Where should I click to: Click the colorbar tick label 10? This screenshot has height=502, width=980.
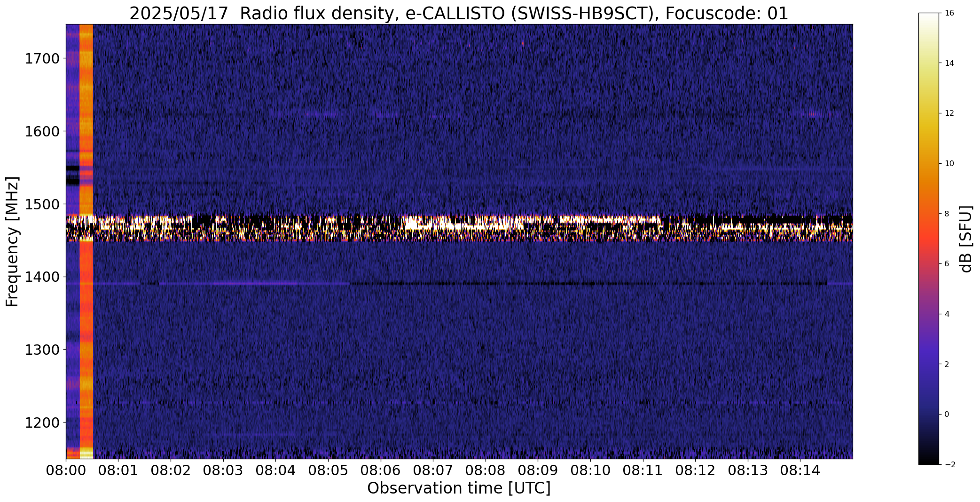tap(949, 164)
